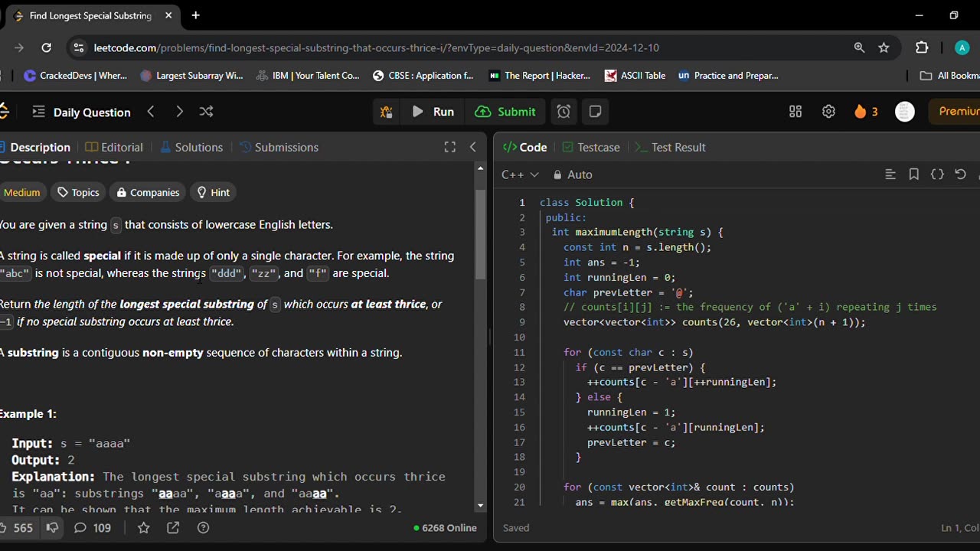Screen dimensions: 980x551
Task: Open the debugger icon beside Run
Action: pyautogui.click(x=387, y=112)
